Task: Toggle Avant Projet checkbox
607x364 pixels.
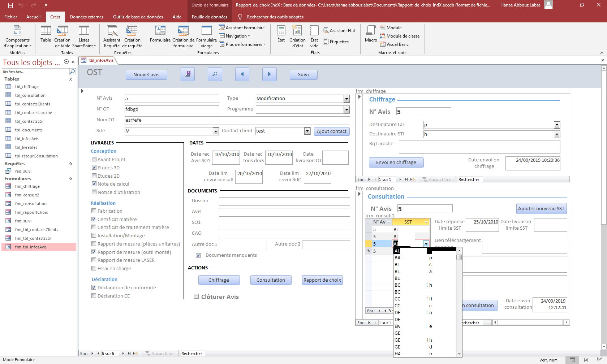Action: tap(94, 159)
